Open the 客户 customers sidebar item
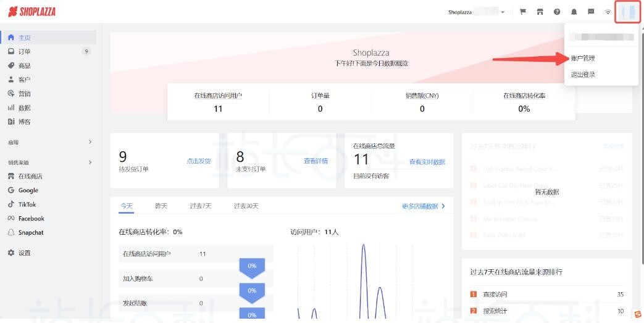Viewport: 644px width, 323px height. click(x=48, y=80)
